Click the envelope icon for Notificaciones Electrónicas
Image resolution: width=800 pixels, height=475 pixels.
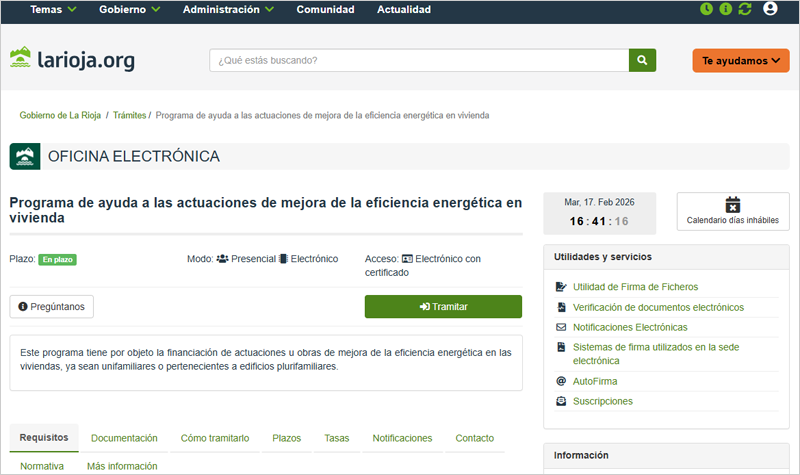[x=561, y=327]
